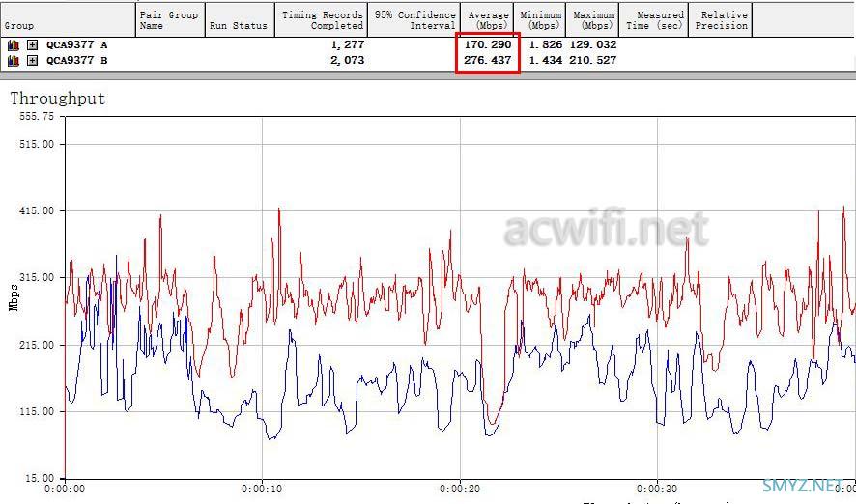This screenshot has width=856, height=504.
Task: Click the 1.434 minimum value
Action: click(545, 60)
